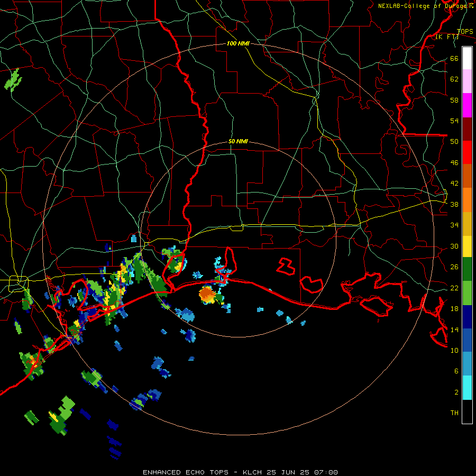
Task: Click the gold legend color band
Action: (x=467, y=224)
